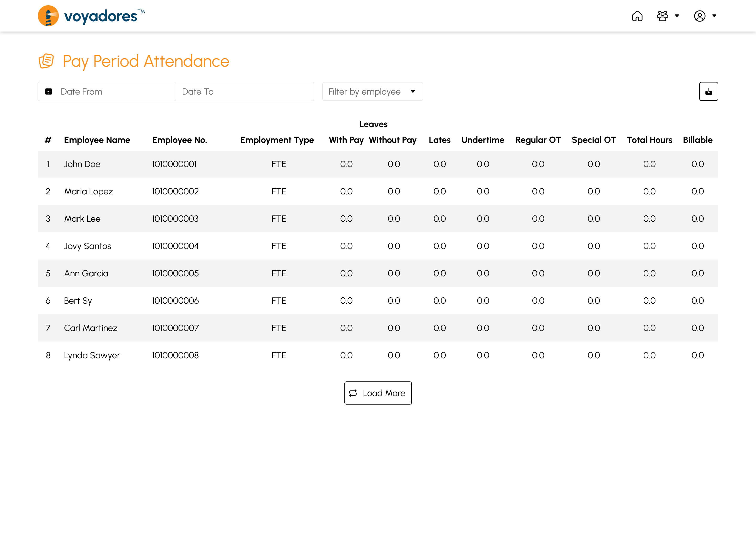Click the download export button
The width and height of the screenshot is (756, 538).
708,91
